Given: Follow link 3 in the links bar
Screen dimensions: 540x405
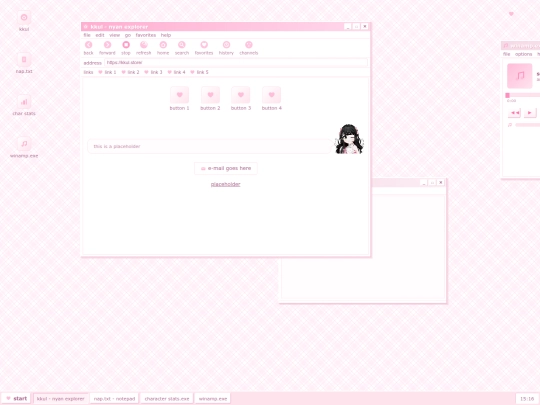Looking at the screenshot, I should click(153, 72).
